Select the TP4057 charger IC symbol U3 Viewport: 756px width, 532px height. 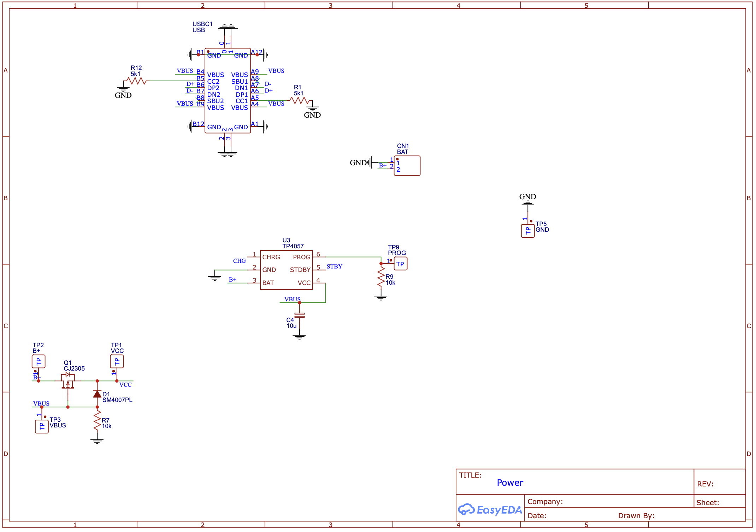point(286,270)
